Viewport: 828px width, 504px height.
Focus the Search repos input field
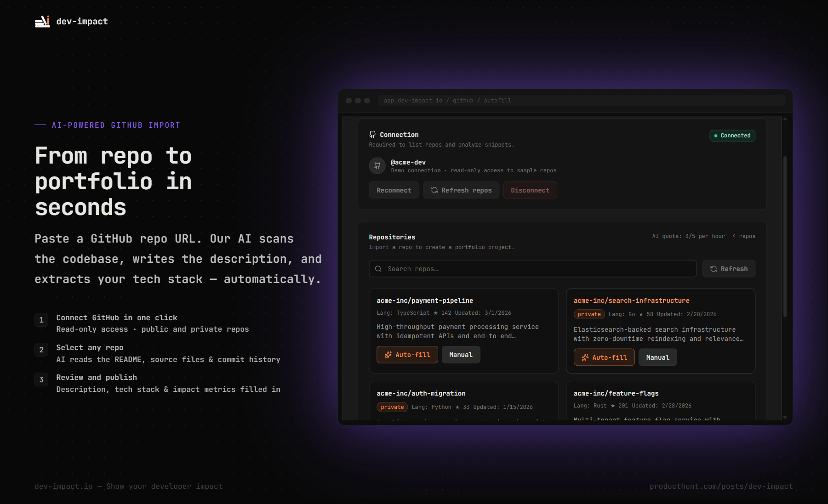[x=533, y=269]
